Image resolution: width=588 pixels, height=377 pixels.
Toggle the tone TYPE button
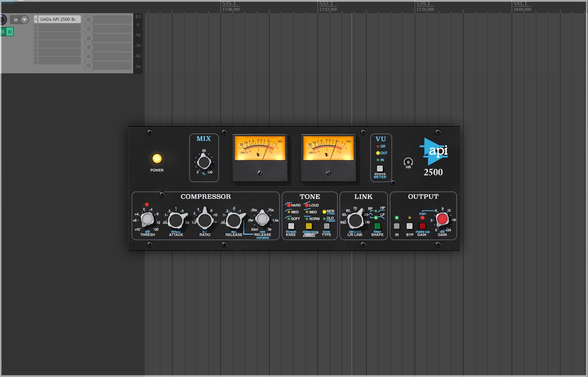[326, 226]
